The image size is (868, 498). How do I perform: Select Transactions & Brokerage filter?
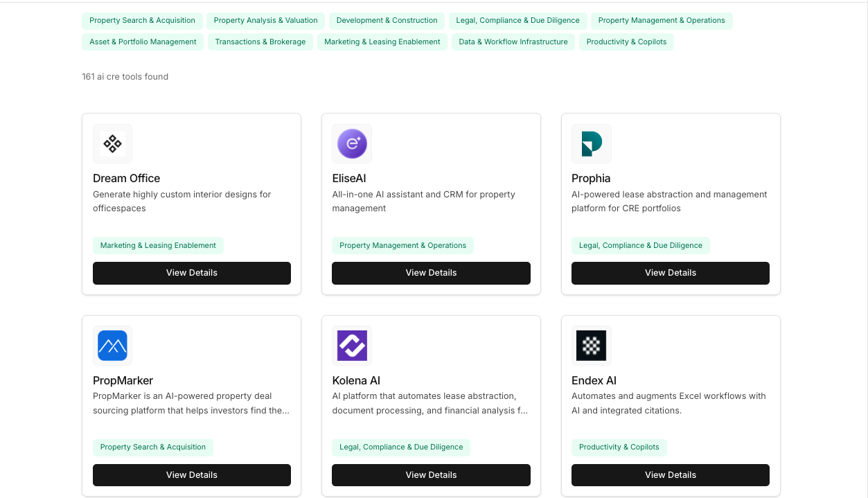pyautogui.click(x=260, y=42)
